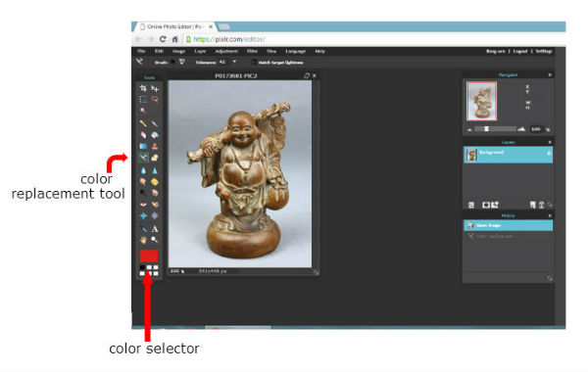Select the Sharpen tool
588x372 pixels.
coord(155,170)
